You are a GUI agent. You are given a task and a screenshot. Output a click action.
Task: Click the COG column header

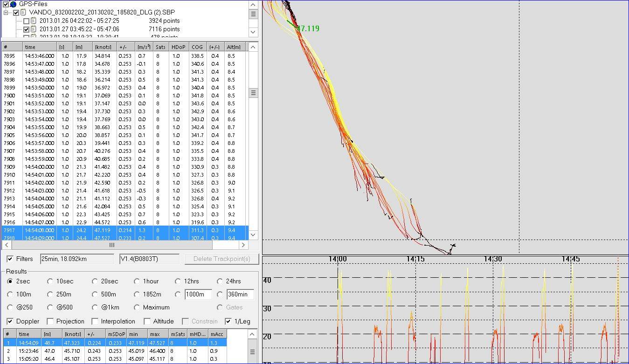pyautogui.click(x=198, y=47)
